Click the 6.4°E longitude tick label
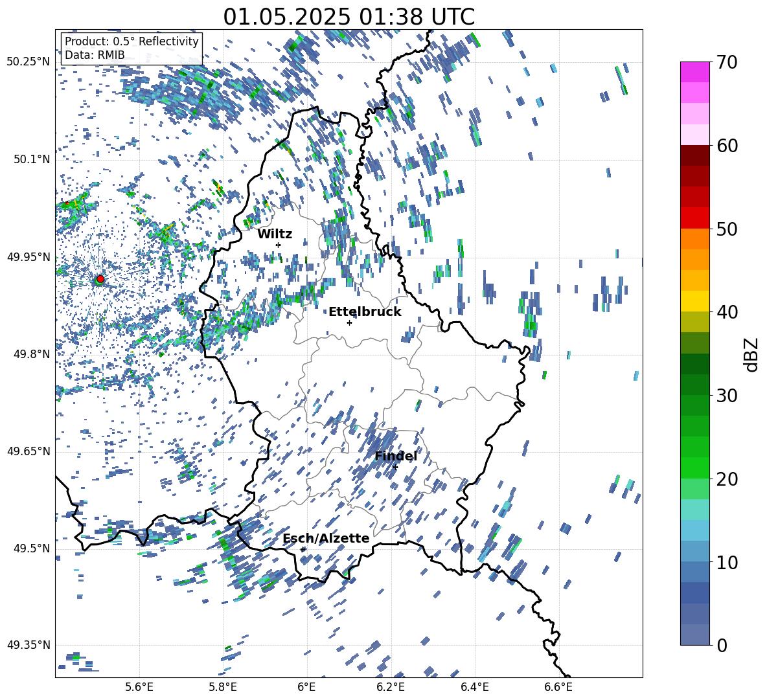The image size is (767, 700). [x=474, y=687]
